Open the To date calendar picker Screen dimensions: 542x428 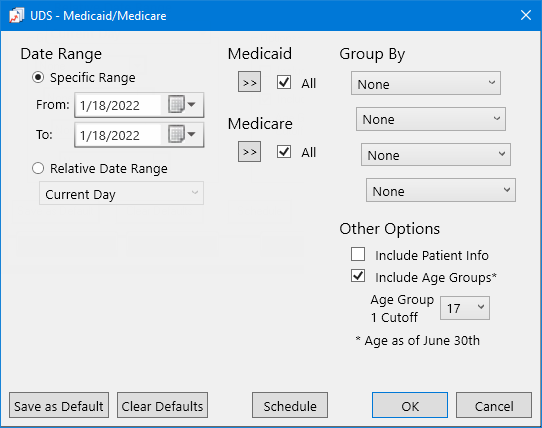click(x=182, y=134)
